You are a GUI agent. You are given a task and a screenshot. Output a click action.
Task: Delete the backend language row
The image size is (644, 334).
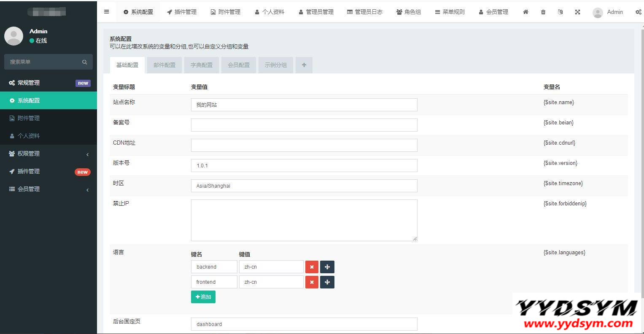coord(312,267)
